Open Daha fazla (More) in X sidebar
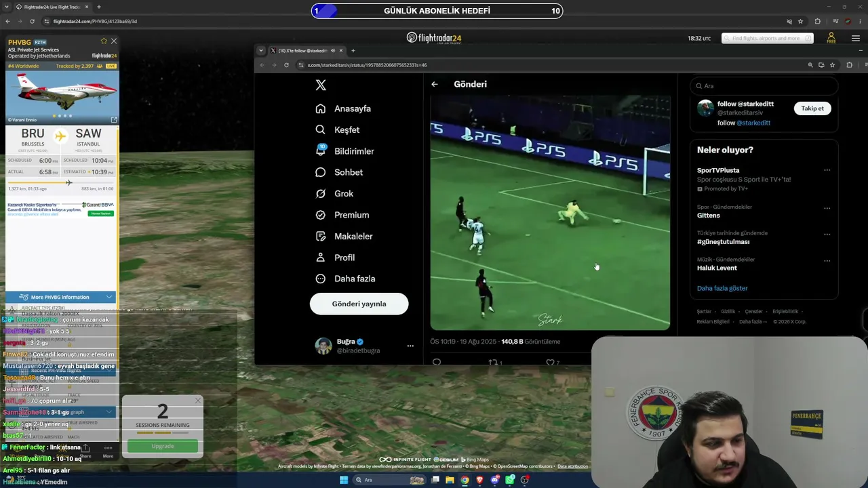Screen dimensions: 868x488 click(345, 279)
